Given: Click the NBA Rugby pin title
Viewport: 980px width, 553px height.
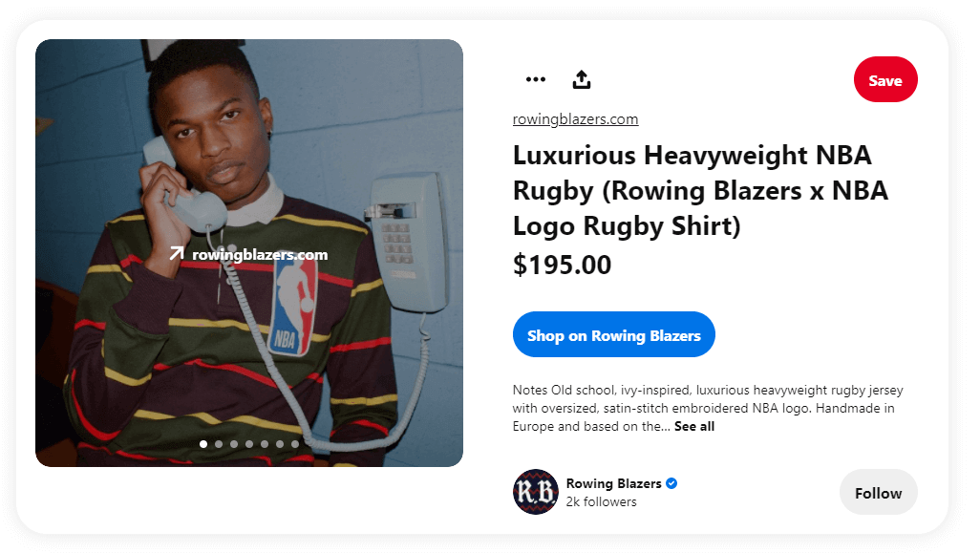Looking at the screenshot, I should 699,190.
